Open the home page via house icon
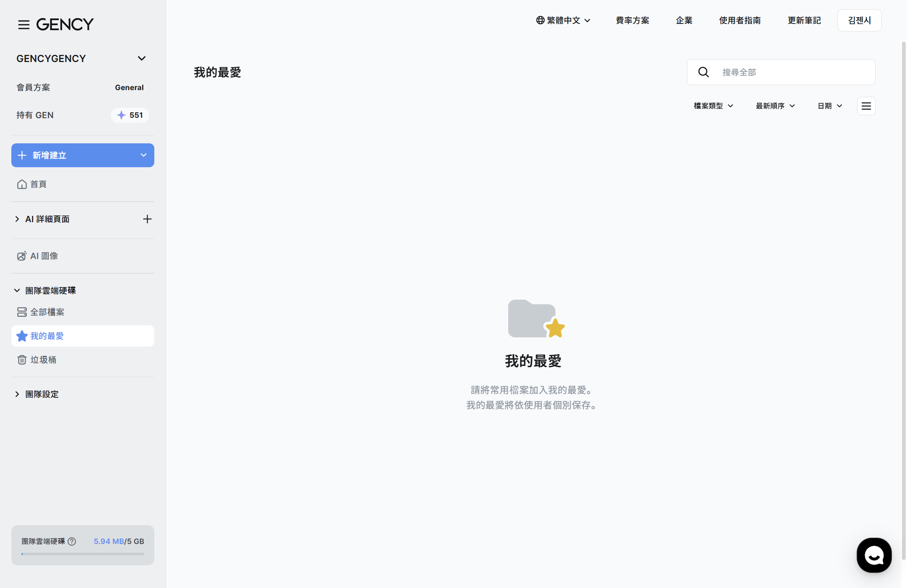Image resolution: width=907 pixels, height=588 pixels. pyautogui.click(x=22, y=184)
